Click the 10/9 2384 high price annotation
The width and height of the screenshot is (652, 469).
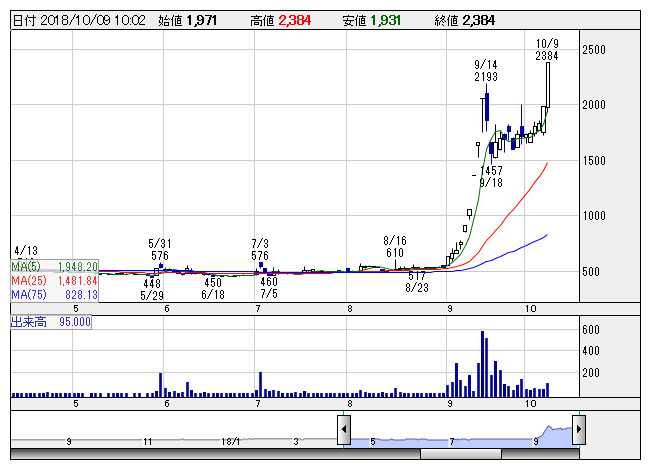pos(546,50)
